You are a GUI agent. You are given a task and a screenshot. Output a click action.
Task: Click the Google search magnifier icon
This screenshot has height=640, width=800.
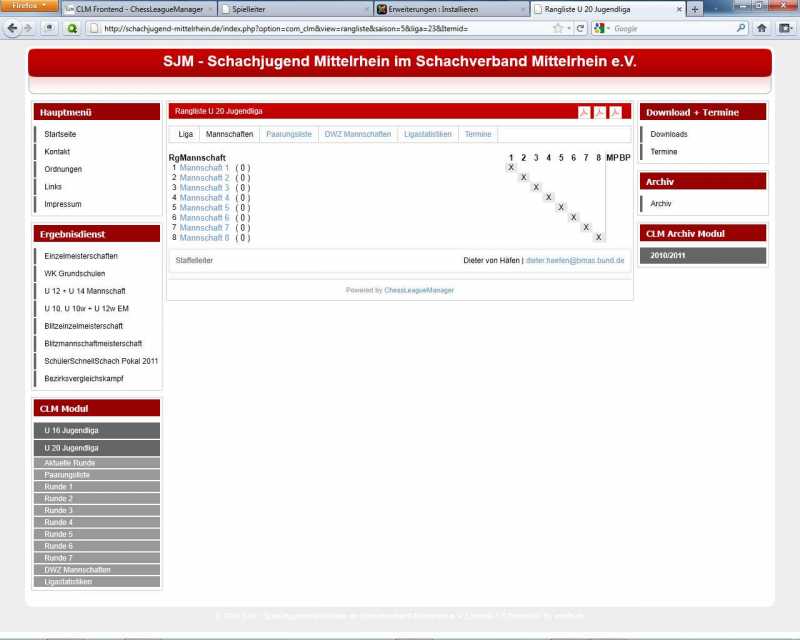(x=741, y=28)
